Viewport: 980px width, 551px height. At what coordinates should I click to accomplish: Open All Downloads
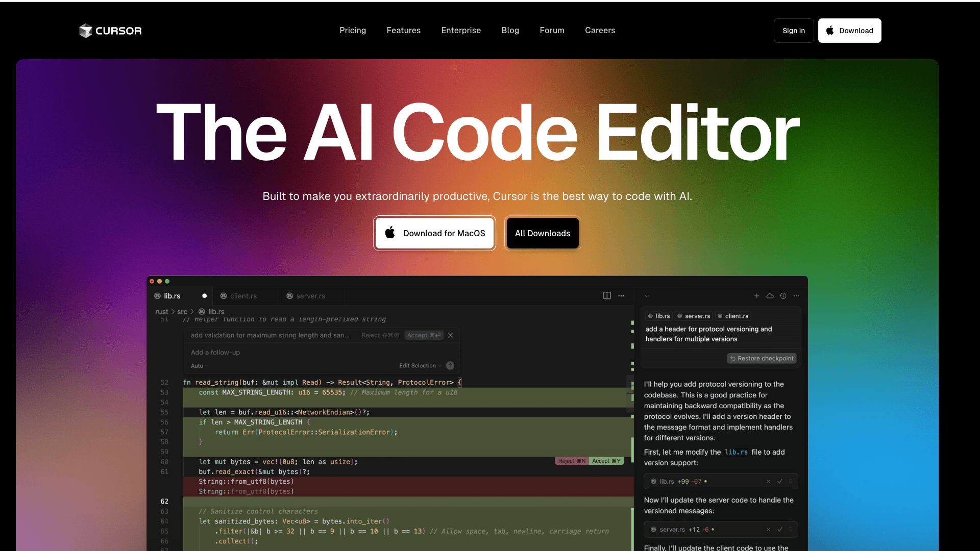click(543, 233)
